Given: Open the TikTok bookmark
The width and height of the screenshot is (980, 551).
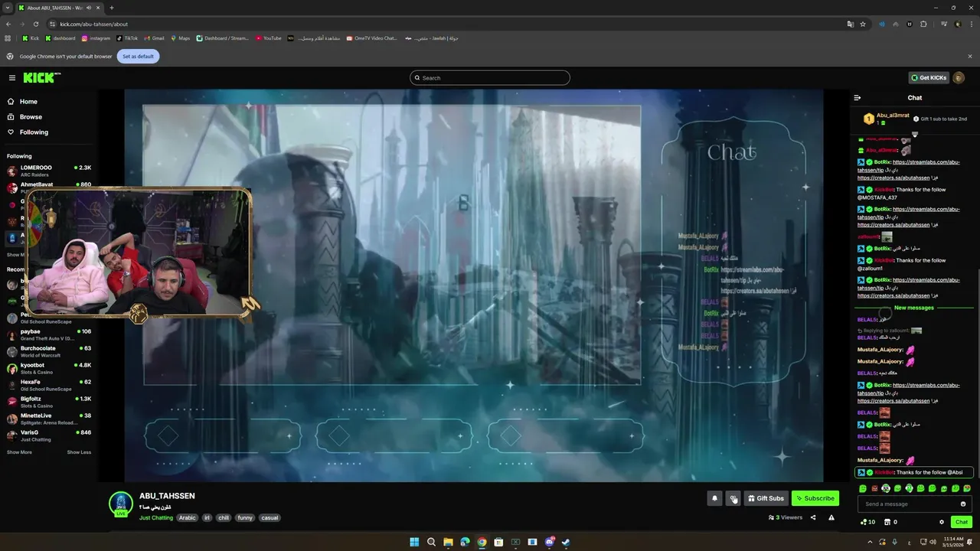Looking at the screenshot, I should tap(127, 38).
